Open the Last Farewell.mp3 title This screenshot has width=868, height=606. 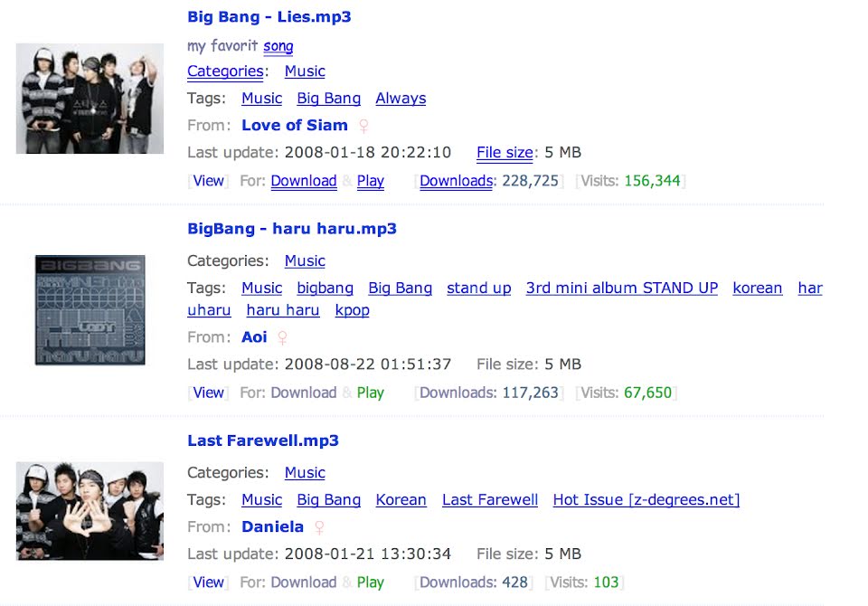(x=263, y=440)
